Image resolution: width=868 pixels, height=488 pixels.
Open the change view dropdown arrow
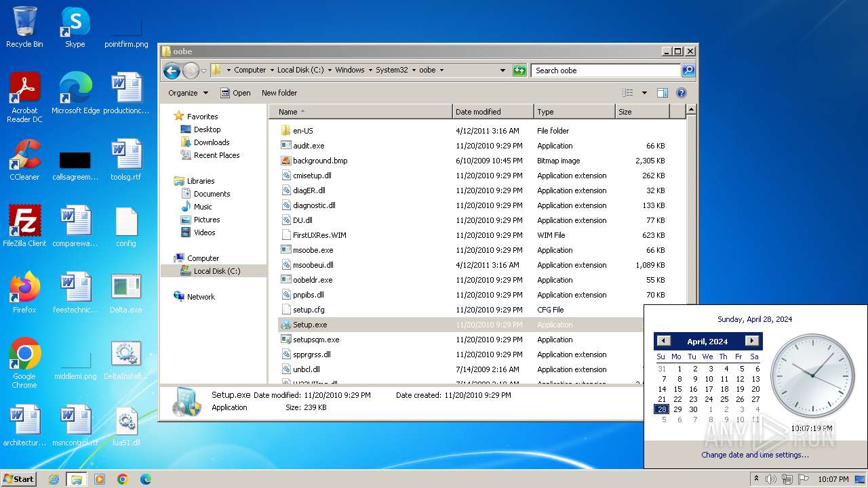[644, 93]
